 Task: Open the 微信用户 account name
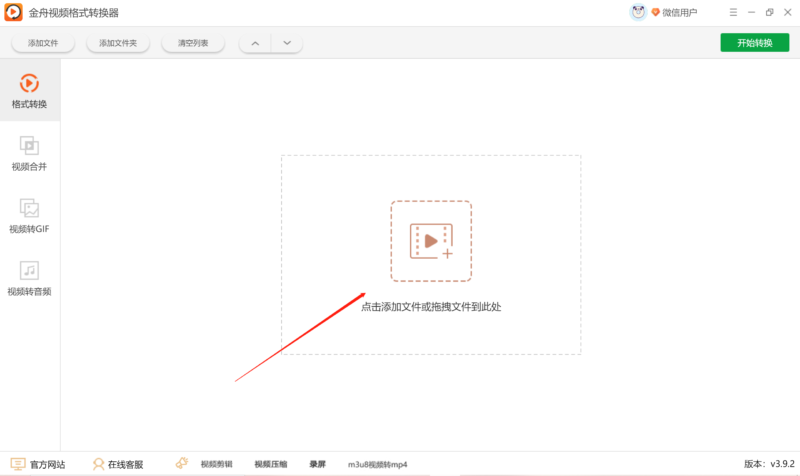tap(680, 13)
